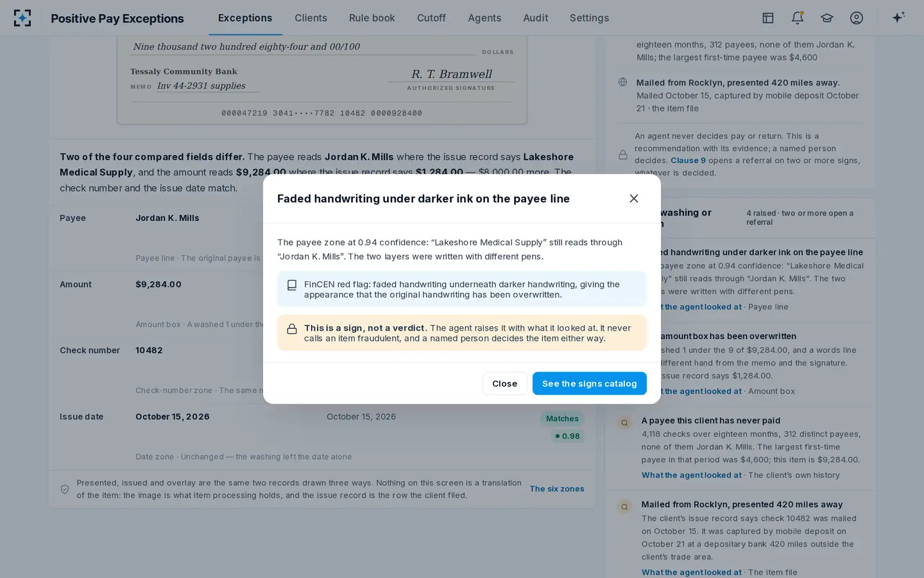Open the Settings tab
924x578 pixels.
(x=589, y=18)
